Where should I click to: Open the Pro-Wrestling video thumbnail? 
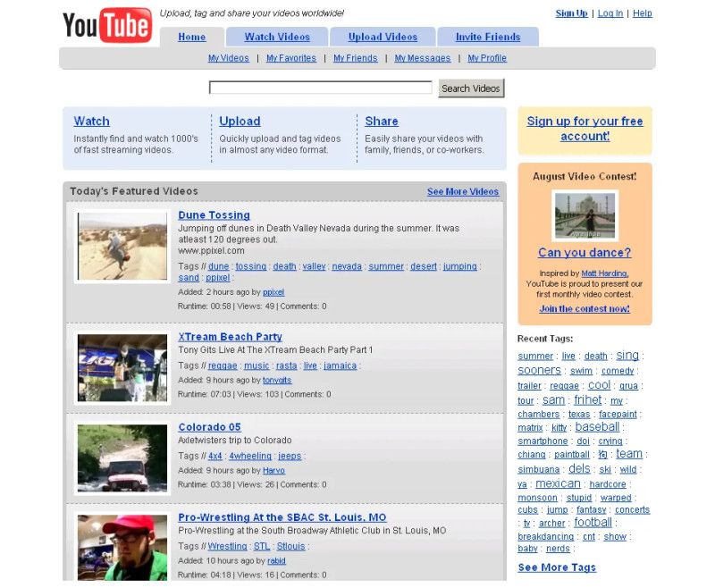pos(122,547)
